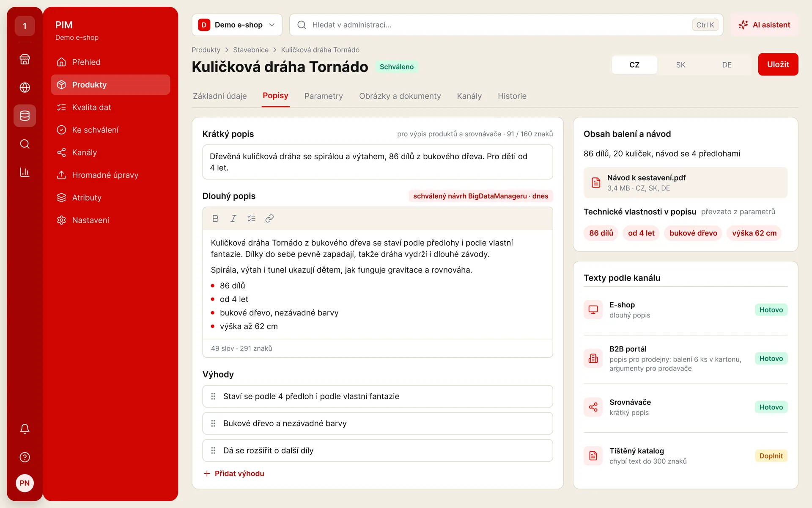Click Produkty in breadcrumb
812x508 pixels.
coord(206,50)
